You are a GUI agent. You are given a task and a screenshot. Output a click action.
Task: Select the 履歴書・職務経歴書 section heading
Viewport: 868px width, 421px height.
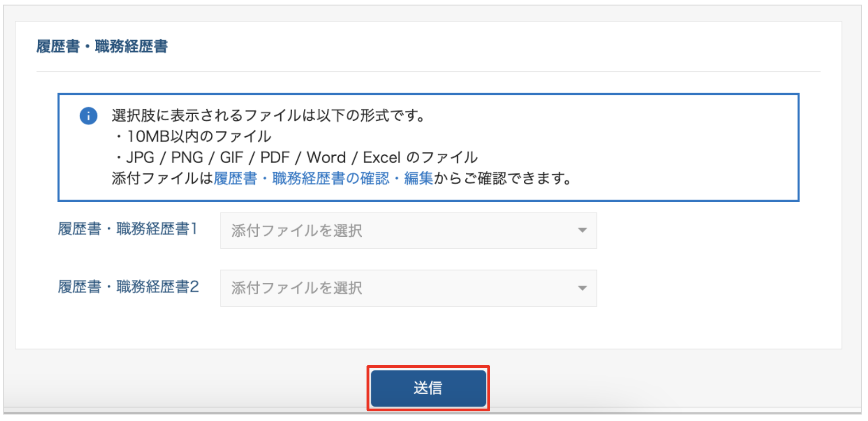pos(102,47)
